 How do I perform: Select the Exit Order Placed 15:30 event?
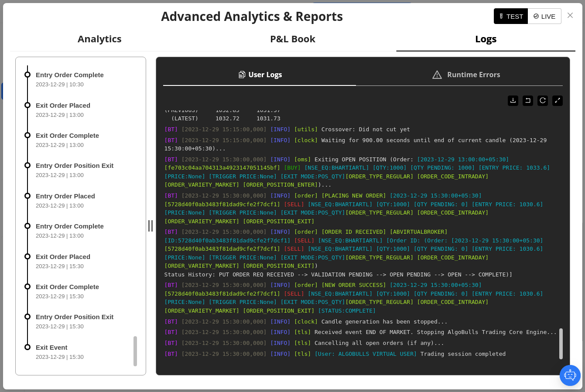point(63,257)
